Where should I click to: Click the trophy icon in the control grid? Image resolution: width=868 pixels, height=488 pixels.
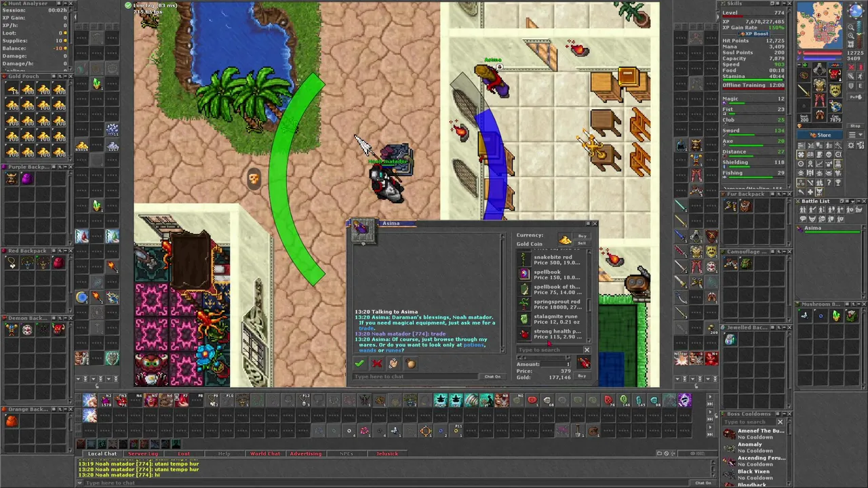coord(837,182)
